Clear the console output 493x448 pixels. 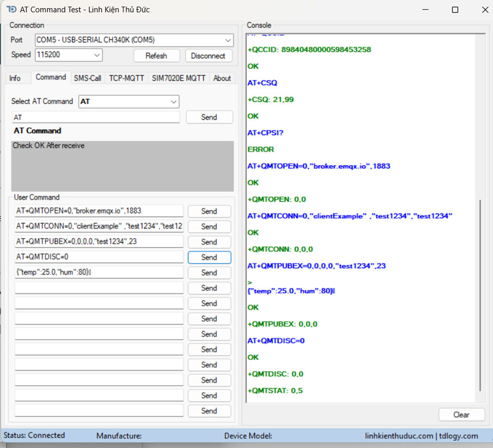click(461, 415)
